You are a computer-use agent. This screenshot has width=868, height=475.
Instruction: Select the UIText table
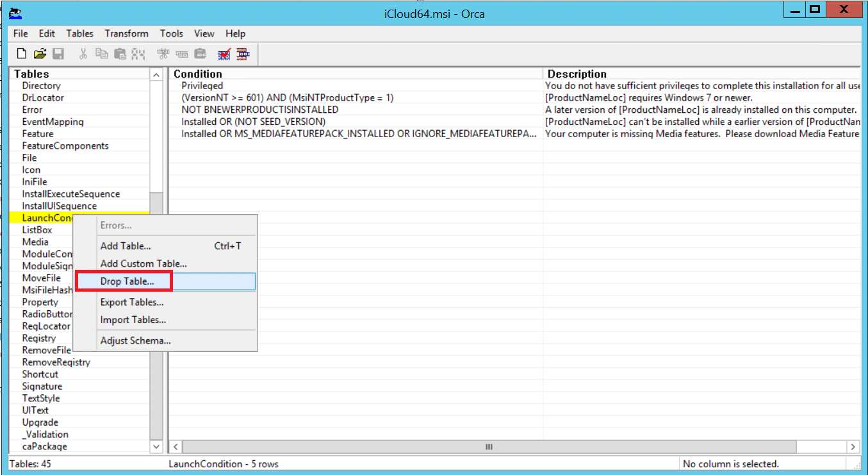pos(35,410)
